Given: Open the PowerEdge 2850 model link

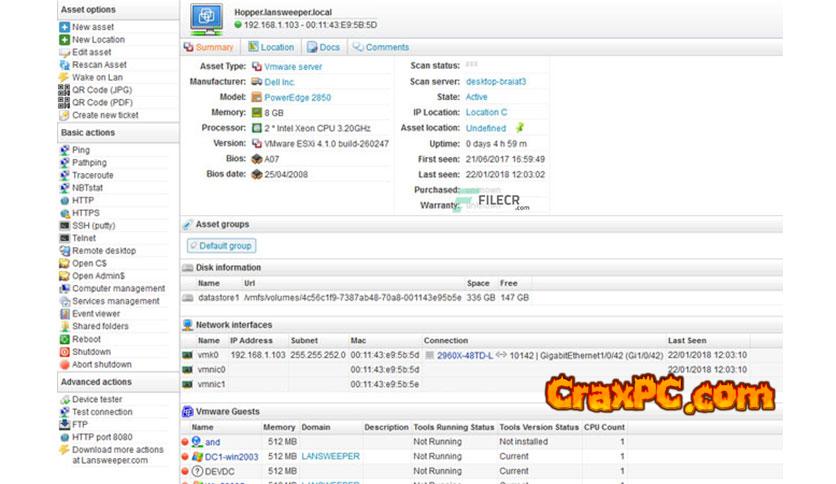Looking at the screenshot, I should pos(297,97).
